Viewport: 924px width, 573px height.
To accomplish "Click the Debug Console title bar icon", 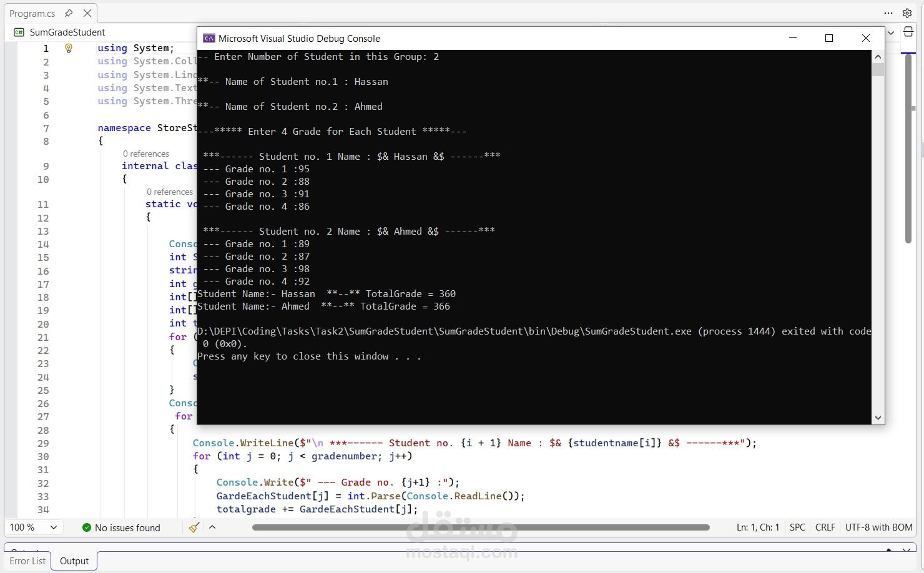I will click(209, 38).
